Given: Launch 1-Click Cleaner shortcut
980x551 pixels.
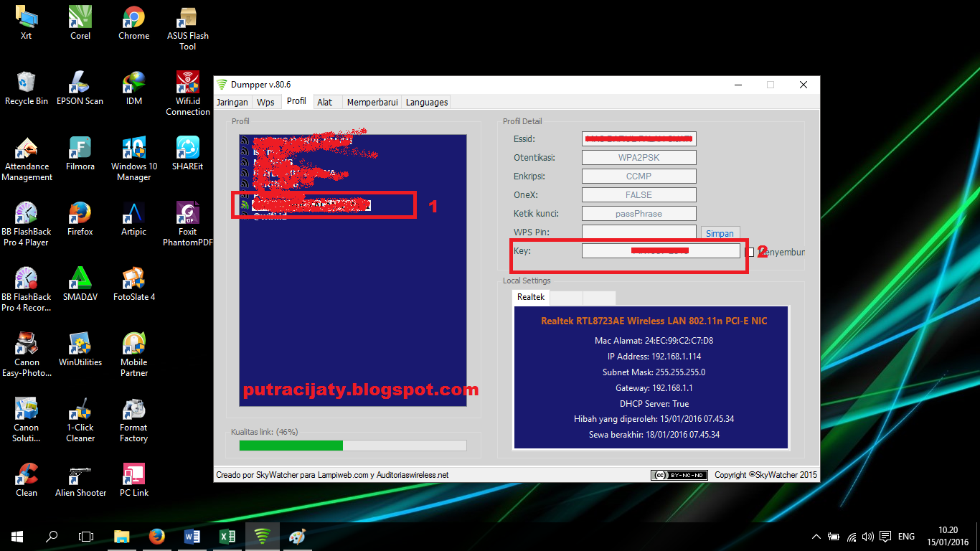Looking at the screenshot, I should (x=80, y=420).
